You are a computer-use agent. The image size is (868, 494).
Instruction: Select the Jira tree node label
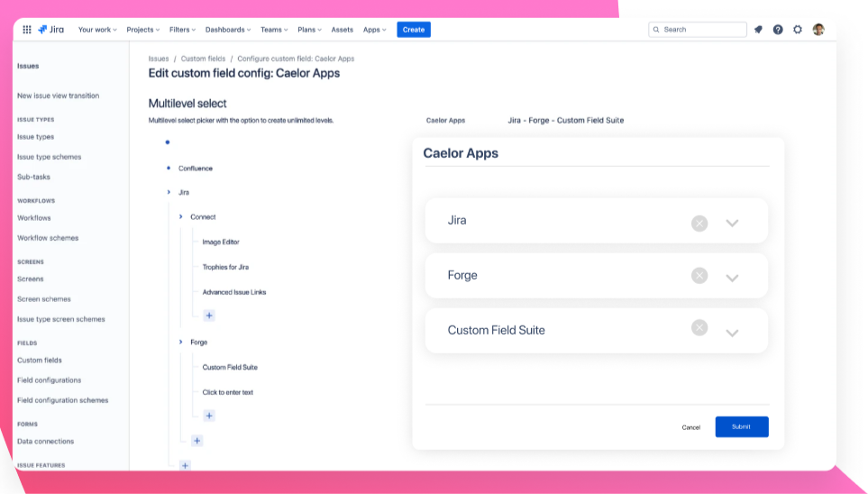[184, 193]
